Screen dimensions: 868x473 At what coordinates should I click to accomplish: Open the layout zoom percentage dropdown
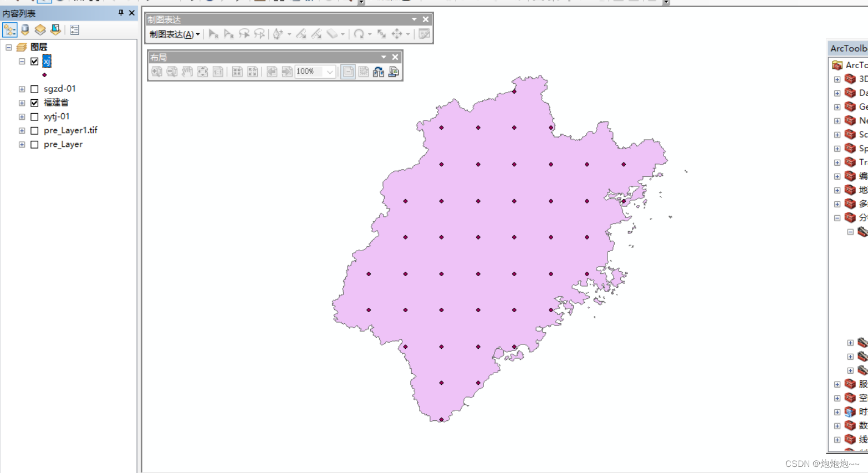click(x=330, y=72)
